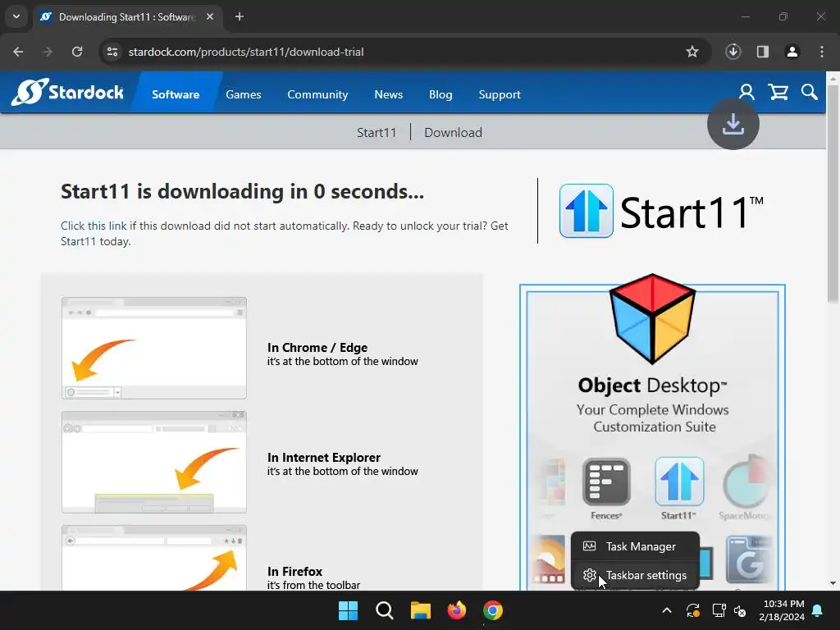
Task: Open Chrome downloads icon
Action: 733,52
